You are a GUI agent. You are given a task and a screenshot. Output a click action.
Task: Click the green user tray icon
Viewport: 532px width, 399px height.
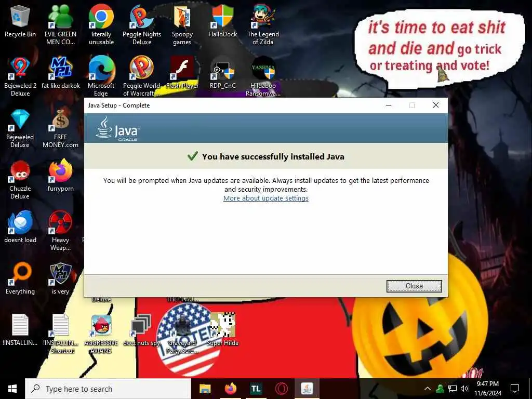click(440, 389)
